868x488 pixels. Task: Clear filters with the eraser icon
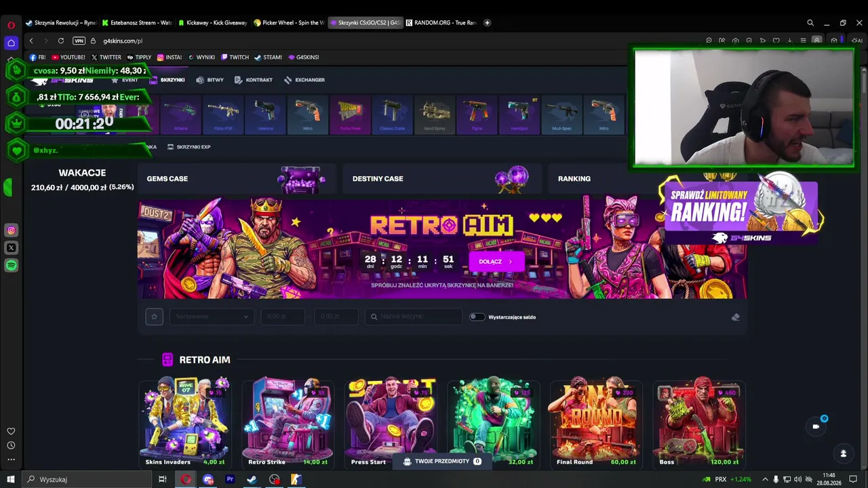click(x=735, y=317)
